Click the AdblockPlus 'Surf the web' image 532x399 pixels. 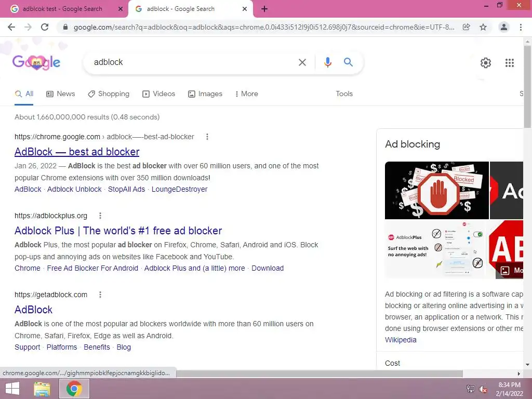(x=435, y=249)
